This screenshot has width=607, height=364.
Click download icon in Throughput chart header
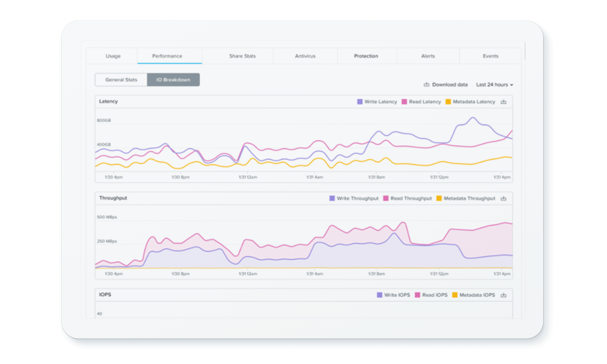(504, 198)
